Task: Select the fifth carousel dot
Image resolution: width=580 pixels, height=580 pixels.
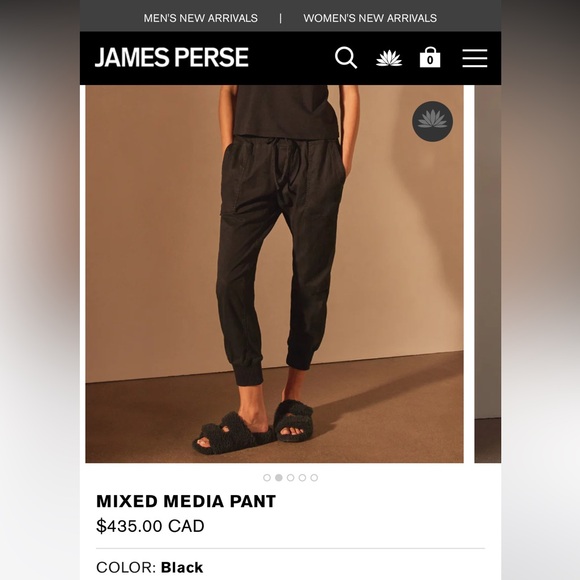Action: [x=314, y=478]
